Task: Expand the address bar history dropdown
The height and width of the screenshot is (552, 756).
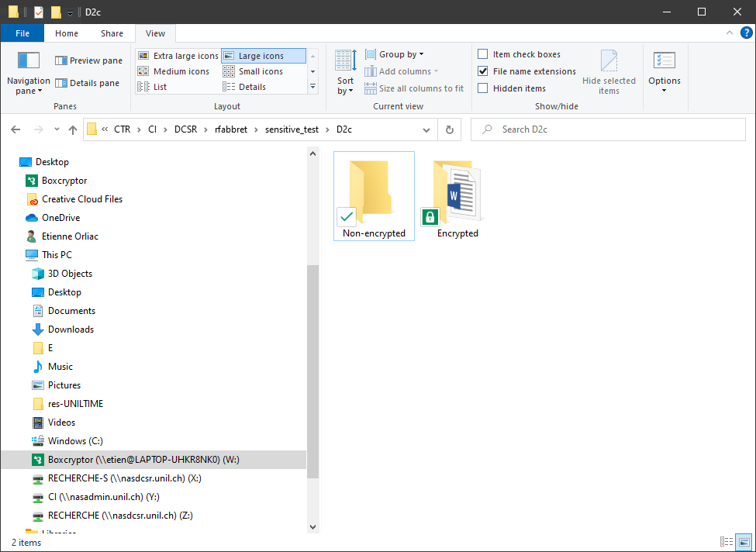Action: point(426,129)
